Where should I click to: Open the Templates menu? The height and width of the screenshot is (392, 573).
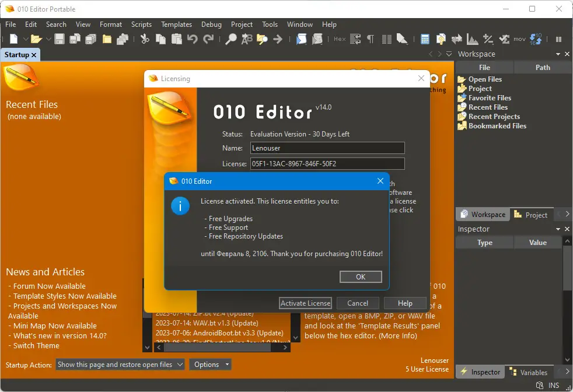(176, 24)
